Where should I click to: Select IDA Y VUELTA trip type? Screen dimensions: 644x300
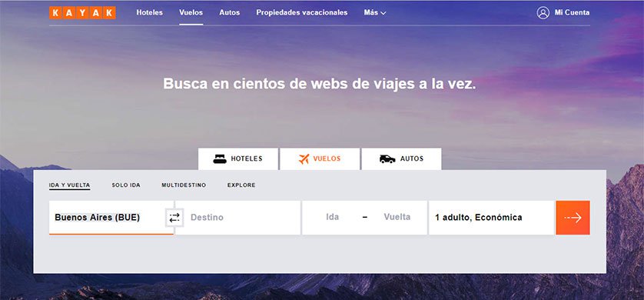[69, 185]
